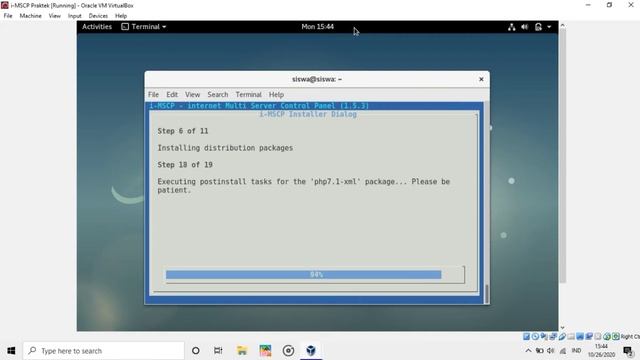
Task: Open the Terminal app menu in top bar
Action: [144, 27]
